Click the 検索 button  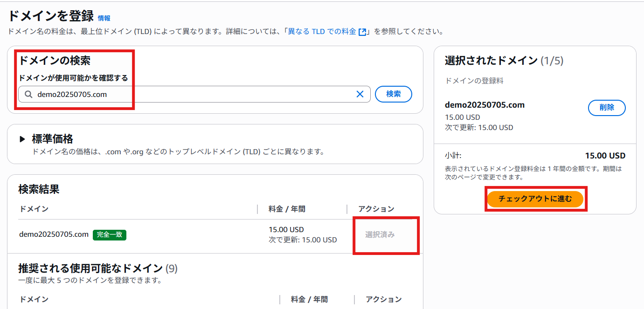coord(394,94)
